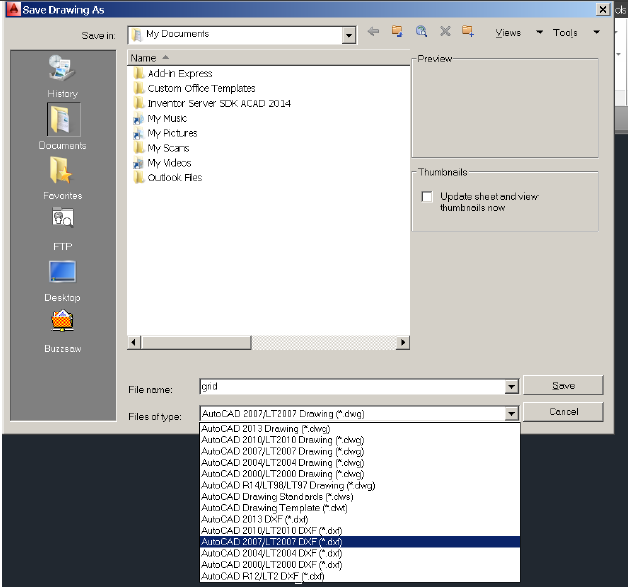Choose AutoCAD 2010/LT2010 Drawing (*.dwg) option
The height and width of the screenshot is (587, 628).
click(360, 440)
